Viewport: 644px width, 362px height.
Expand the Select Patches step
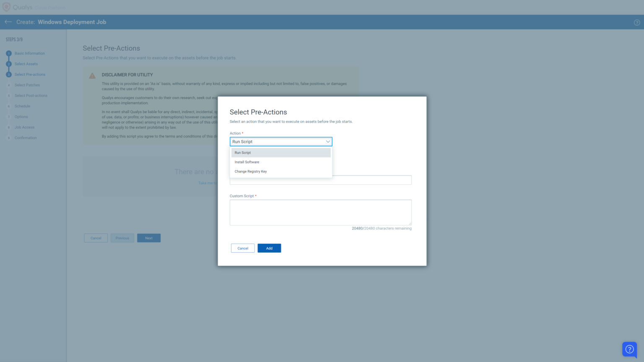click(x=27, y=85)
